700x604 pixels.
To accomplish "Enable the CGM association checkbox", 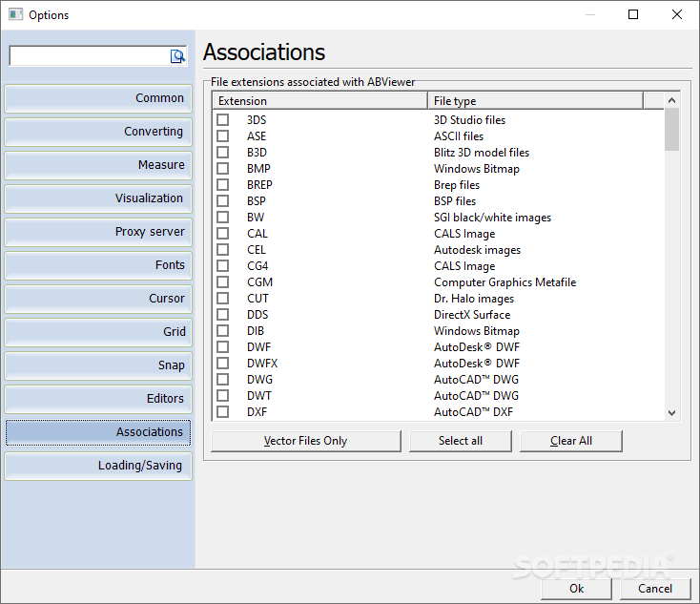I will point(223,281).
